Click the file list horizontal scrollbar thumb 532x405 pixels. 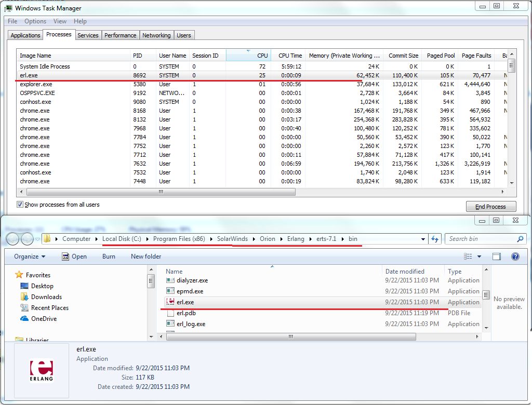[x=291, y=336]
